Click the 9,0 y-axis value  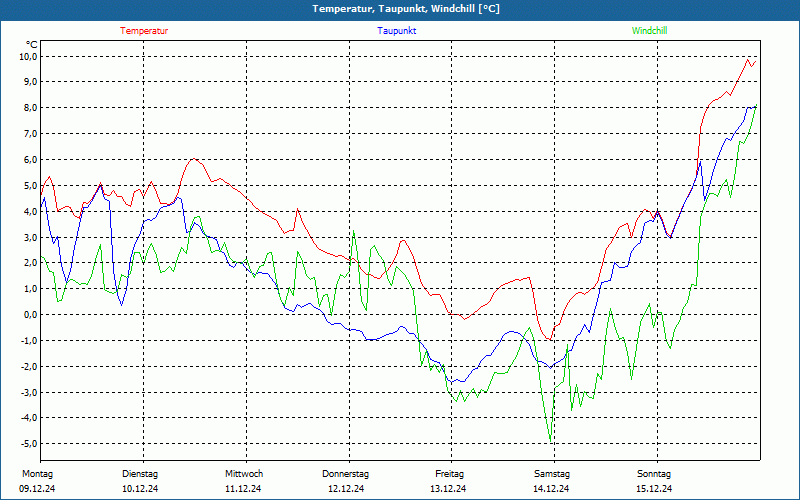pyautogui.click(x=30, y=82)
